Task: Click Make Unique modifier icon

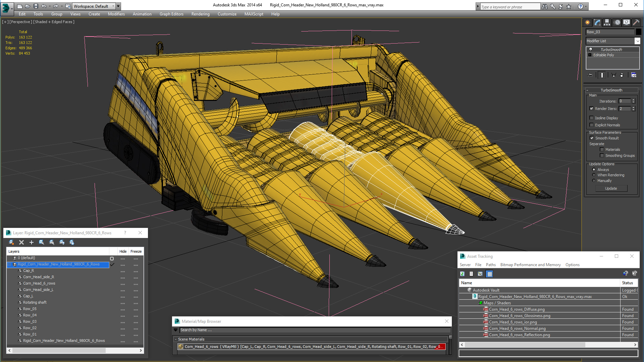Action: [x=613, y=75]
